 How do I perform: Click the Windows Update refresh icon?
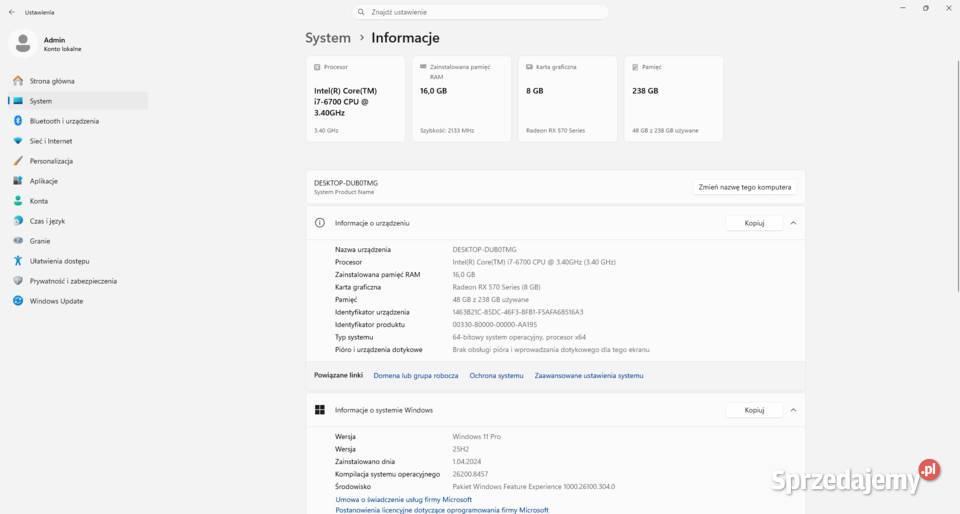[18, 301]
